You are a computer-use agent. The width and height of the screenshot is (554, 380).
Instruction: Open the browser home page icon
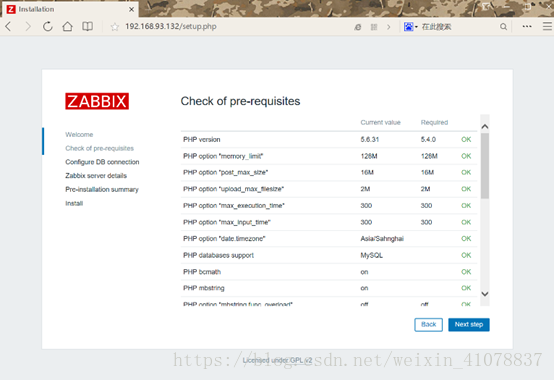[x=67, y=26]
